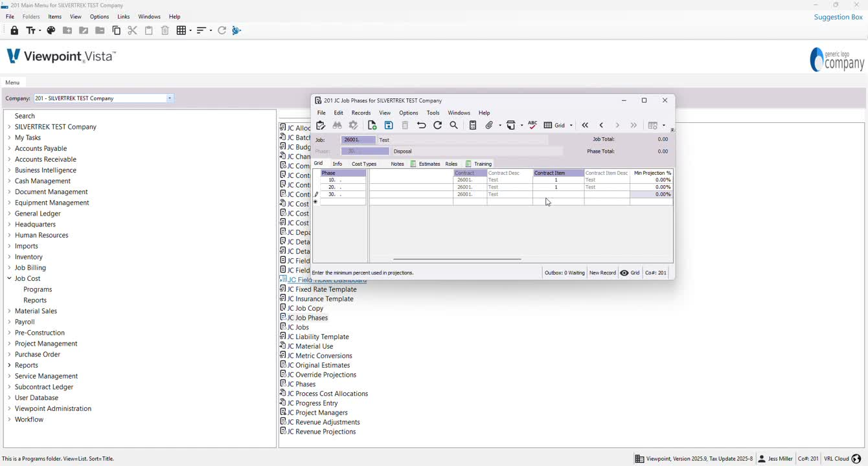This screenshot has height=466, width=868.
Task: Click the clipboard edit icon in JC Job Phases toolbar
Action: [x=321, y=126]
